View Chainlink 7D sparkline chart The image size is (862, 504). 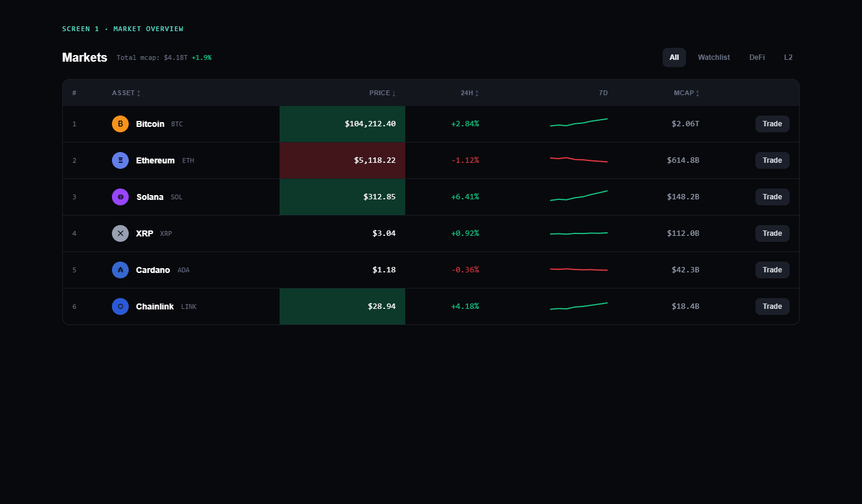click(579, 306)
